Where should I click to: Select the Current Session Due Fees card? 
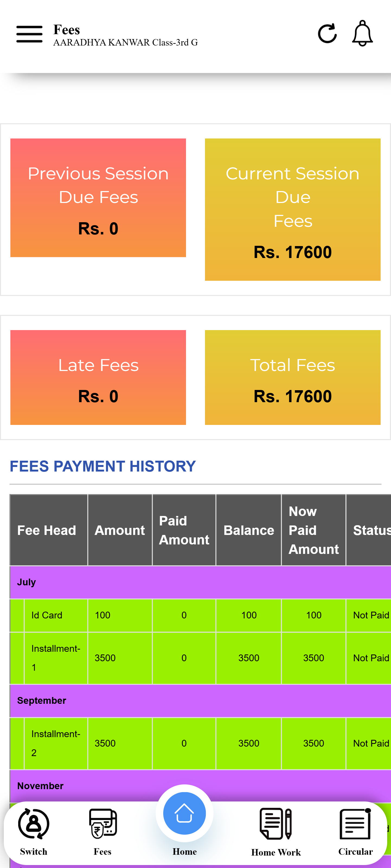coord(293,209)
